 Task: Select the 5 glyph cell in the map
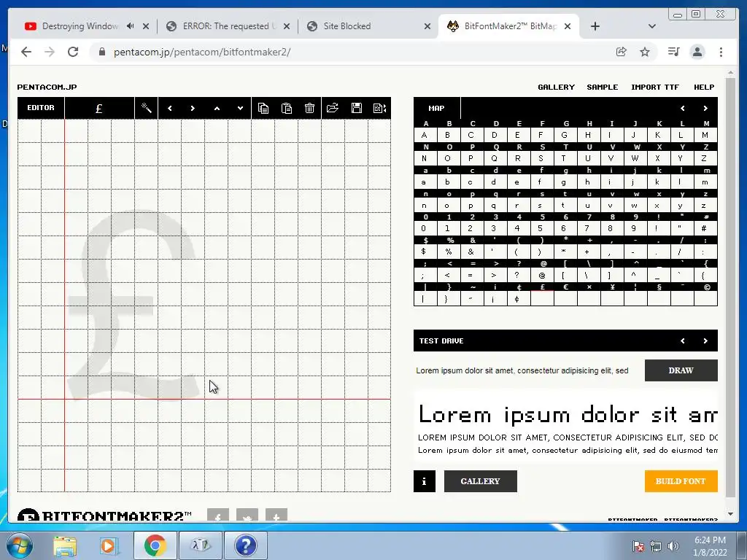542,228
